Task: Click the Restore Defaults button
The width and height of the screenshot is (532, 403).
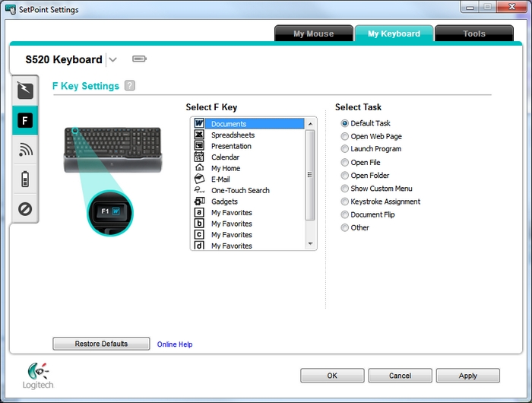Action: coord(101,344)
